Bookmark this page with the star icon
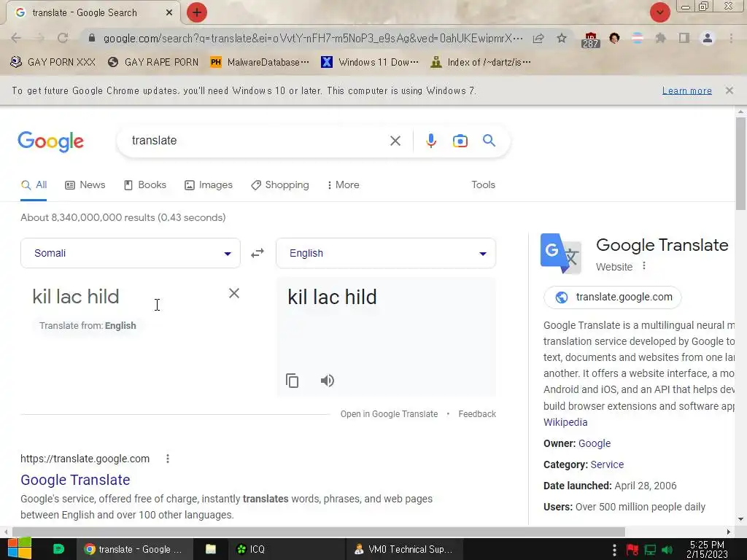 [562, 38]
